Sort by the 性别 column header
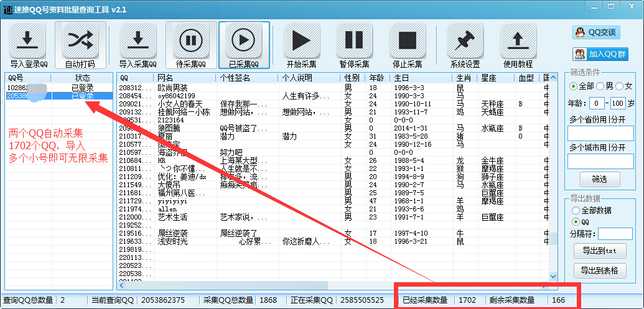This screenshot has width=644, height=309. click(x=353, y=78)
